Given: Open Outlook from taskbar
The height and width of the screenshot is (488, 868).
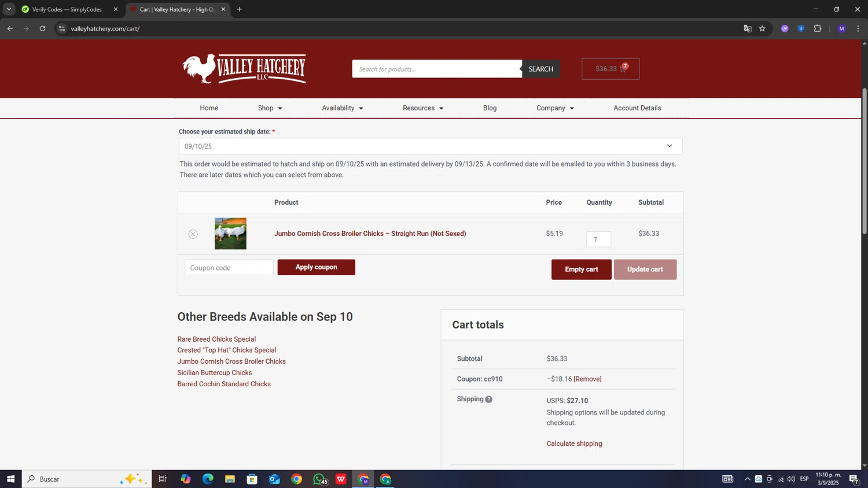Looking at the screenshot, I should [x=274, y=479].
